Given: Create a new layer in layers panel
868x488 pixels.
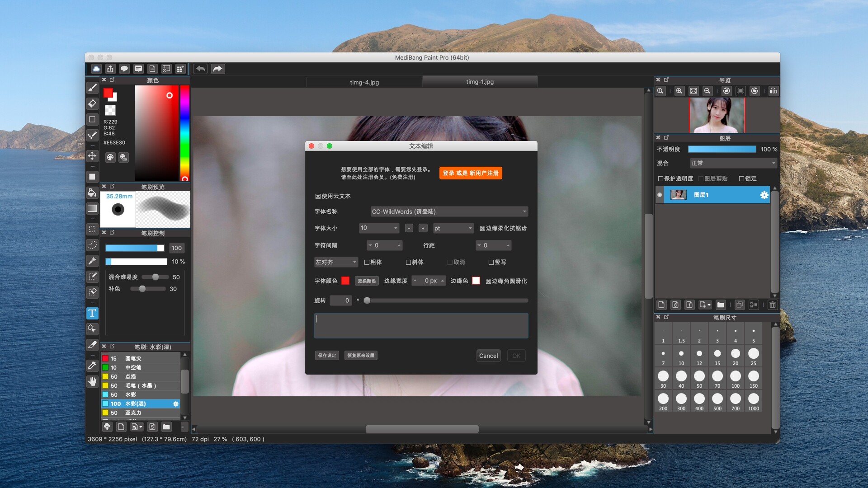Looking at the screenshot, I should [x=661, y=305].
